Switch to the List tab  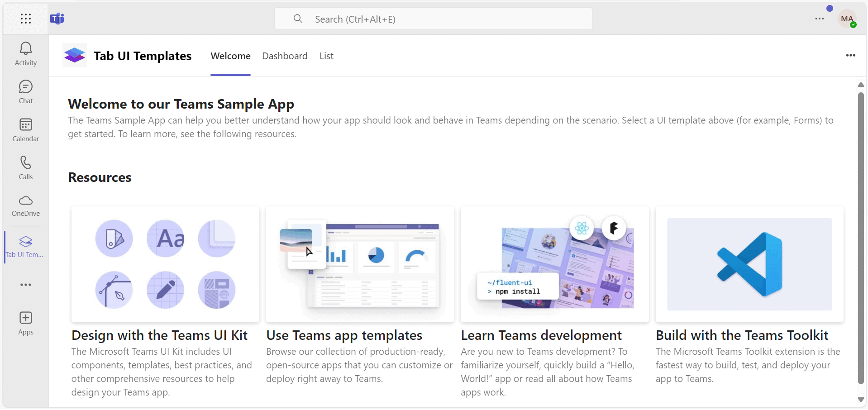326,56
